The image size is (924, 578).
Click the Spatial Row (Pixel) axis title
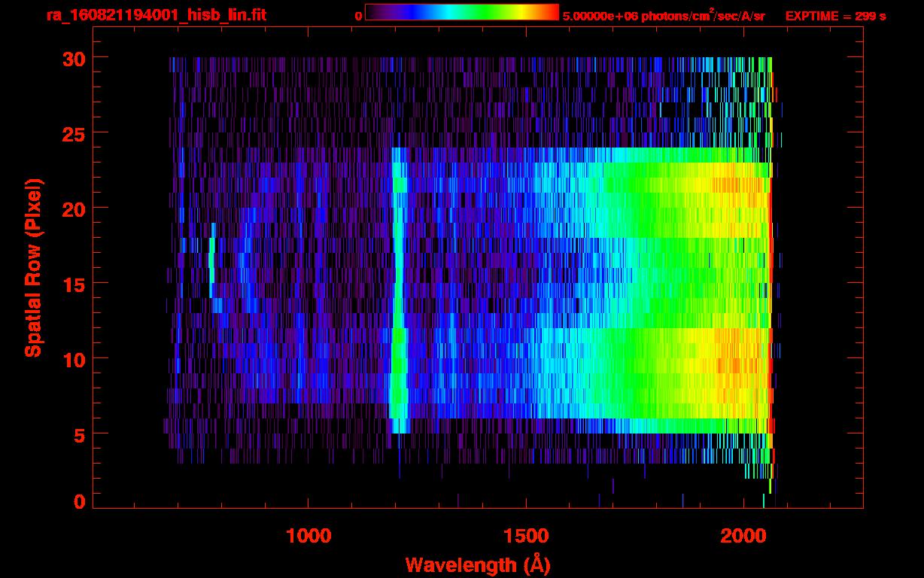pos(32,268)
